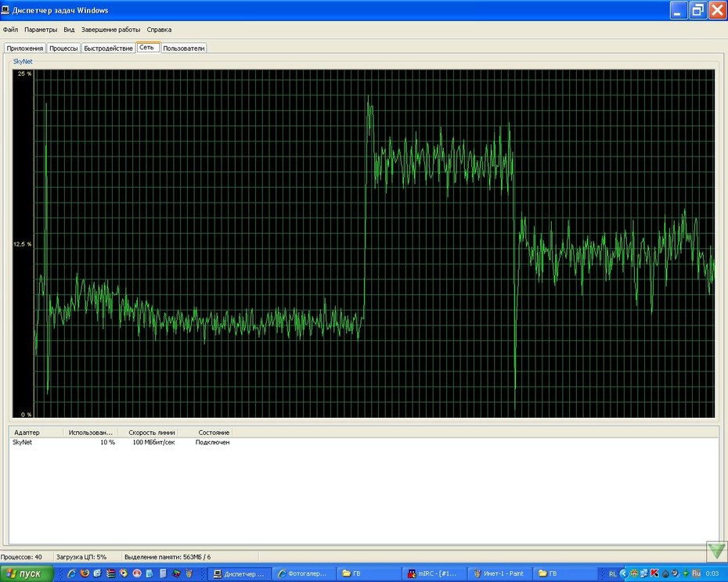
Task: Switch to the Быстродействие tab
Action: (108, 48)
